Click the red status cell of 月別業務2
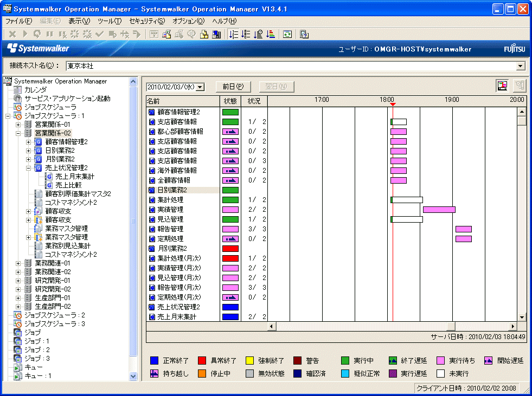Screen dimensions: 532x396 230,249
